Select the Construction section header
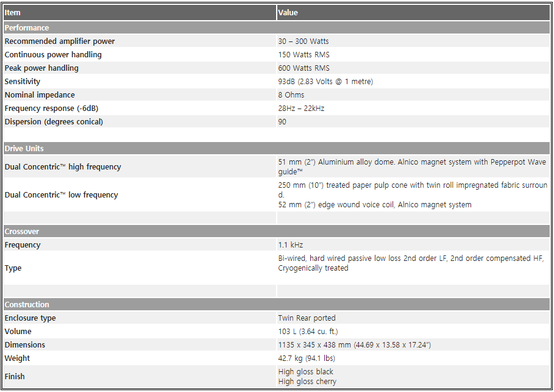554x392 pixels. coord(277,304)
